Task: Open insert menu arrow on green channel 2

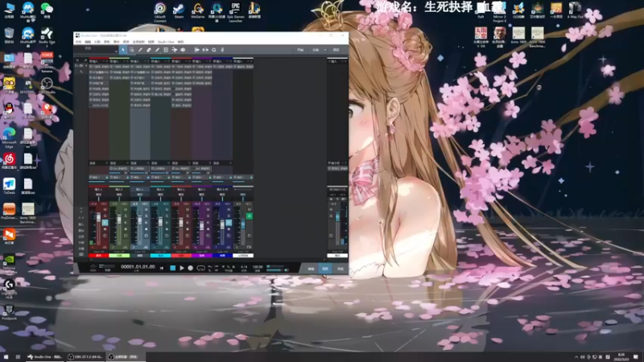Action: pyautogui.click(x=124, y=61)
